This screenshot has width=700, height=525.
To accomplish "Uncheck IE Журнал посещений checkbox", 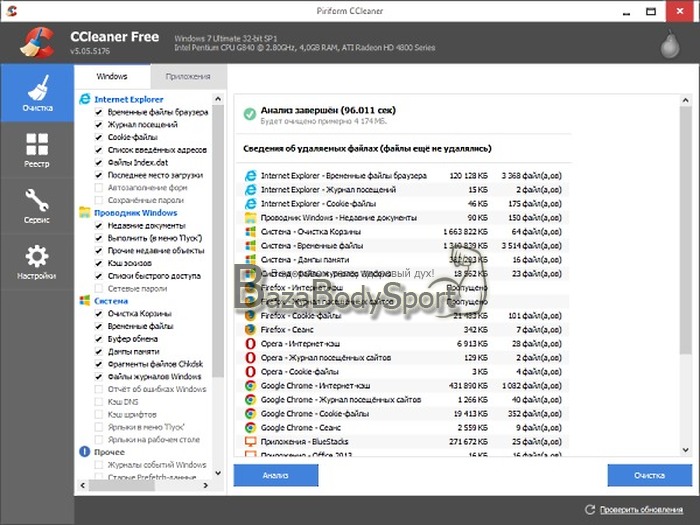I will point(99,125).
